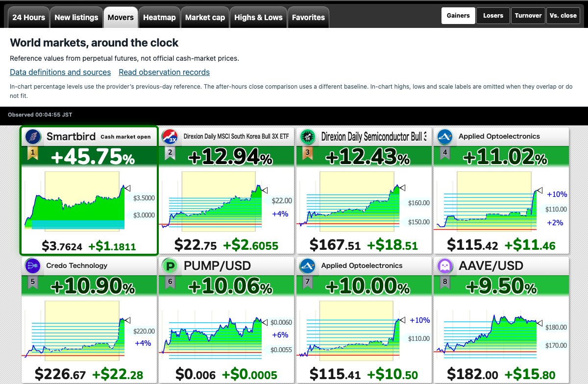The image size is (588, 384).
Task: Click the rank 8 ribbon badge
Action: tap(444, 283)
